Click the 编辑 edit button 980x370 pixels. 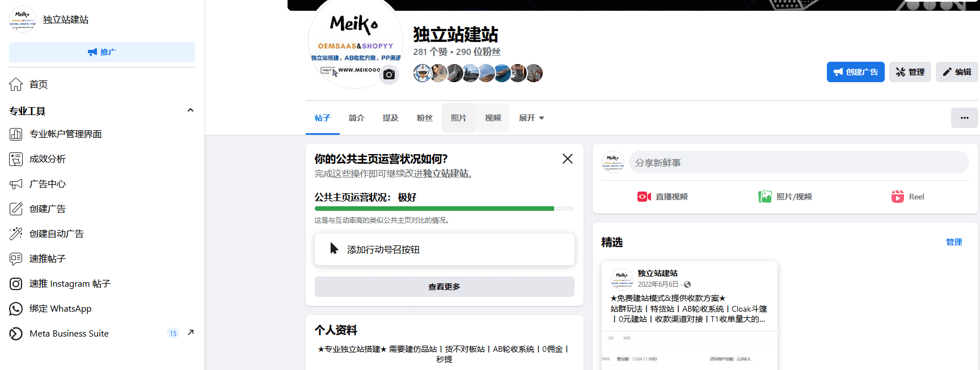[x=957, y=72]
